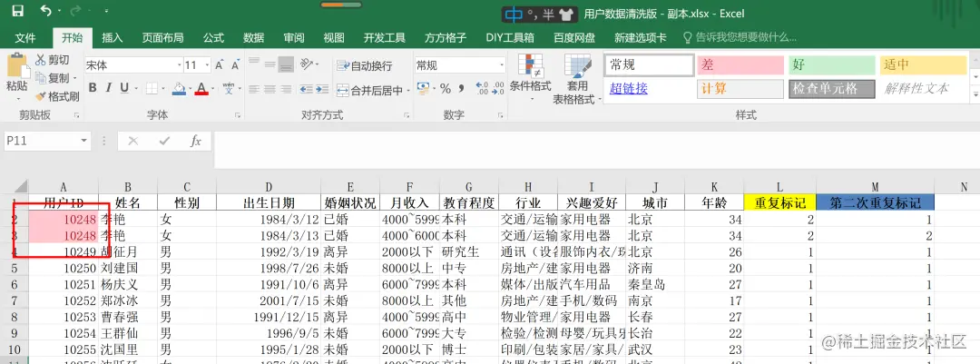Click the percent style icon

445,88
